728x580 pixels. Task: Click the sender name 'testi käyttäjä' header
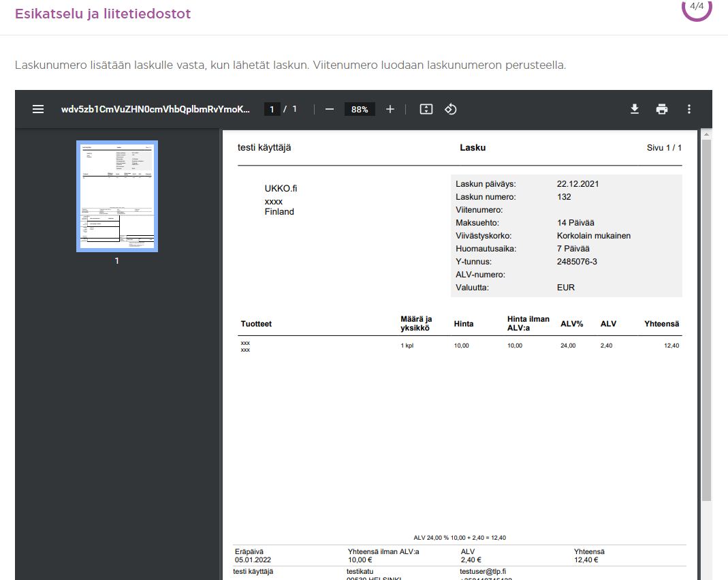(x=264, y=148)
